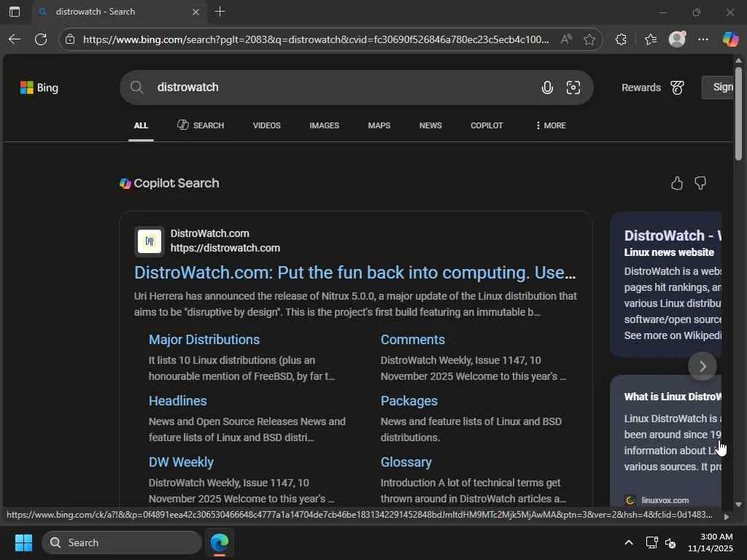
Task: Switch to the SEARCH tab
Action: point(201,125)
